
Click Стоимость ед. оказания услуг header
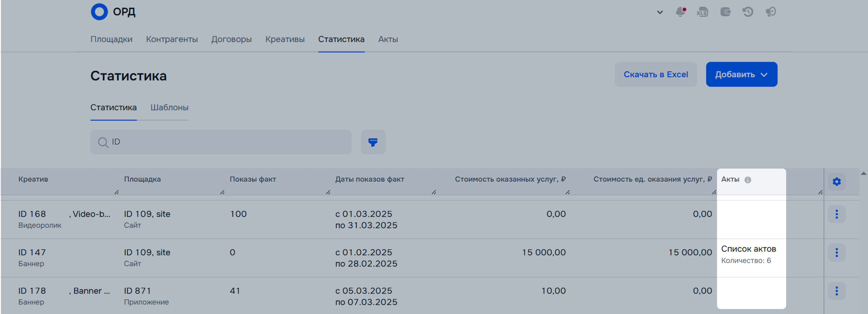[x=653, y=179]
